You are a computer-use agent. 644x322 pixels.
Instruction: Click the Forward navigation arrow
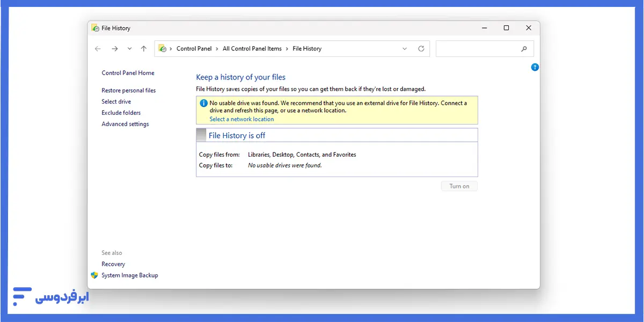click(x=114, y=49)
